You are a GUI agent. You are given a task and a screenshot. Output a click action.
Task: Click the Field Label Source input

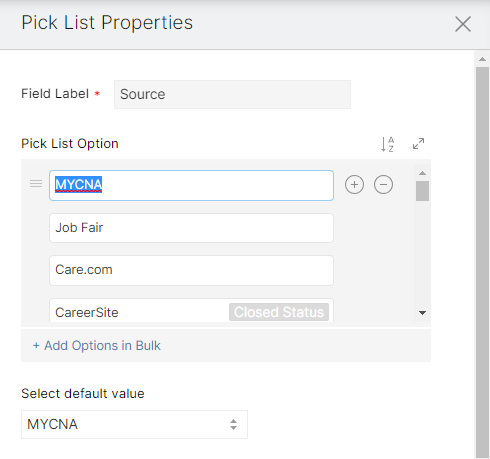[x=232, y=94]
